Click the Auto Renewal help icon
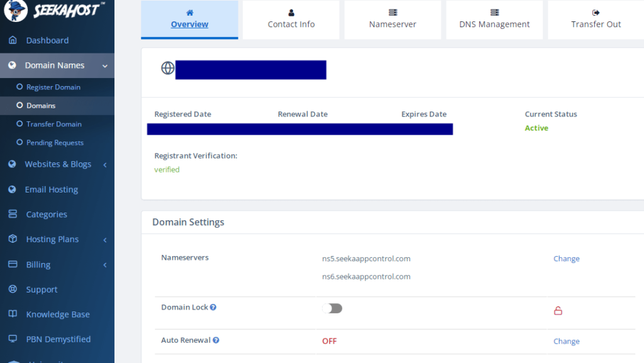644x363 pixels. (216, 340)
